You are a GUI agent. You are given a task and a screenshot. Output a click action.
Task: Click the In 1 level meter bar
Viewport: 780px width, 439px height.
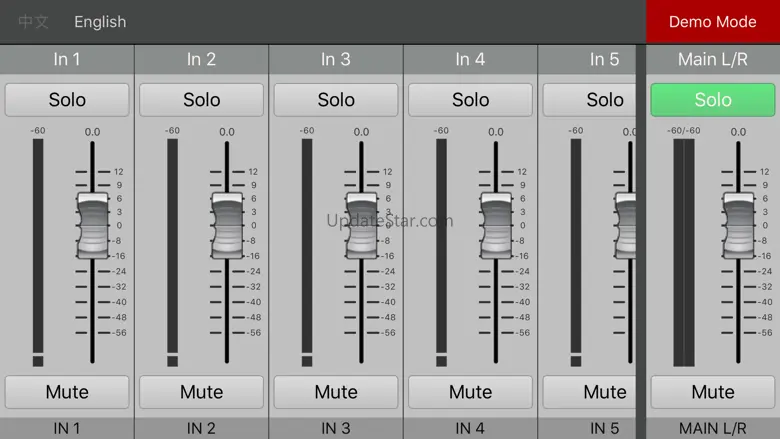[38, 253]
